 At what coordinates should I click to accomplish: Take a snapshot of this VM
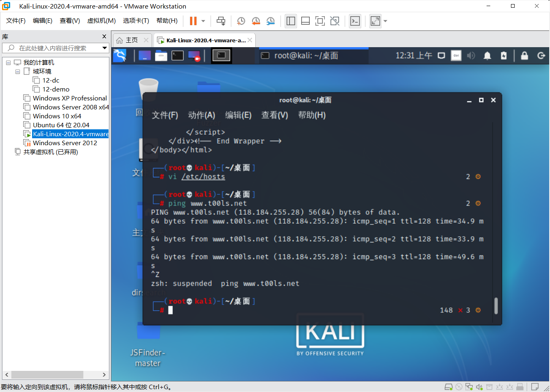click(241, 21)
